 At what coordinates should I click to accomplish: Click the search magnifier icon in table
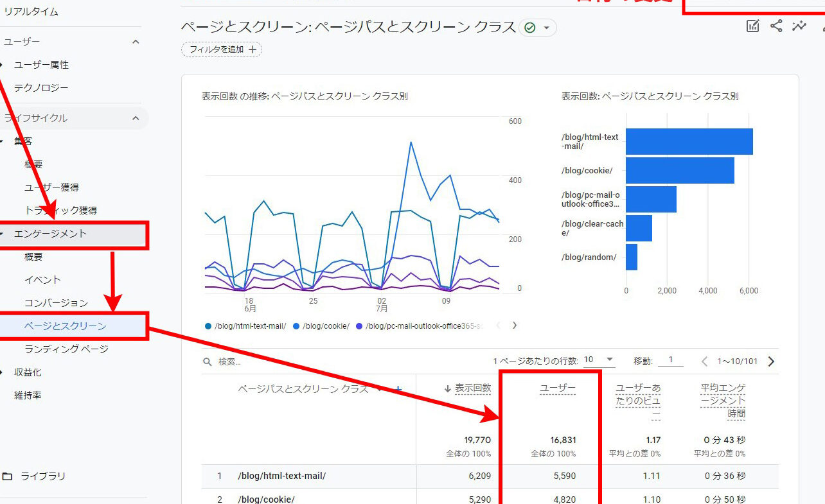pyautogui.click(x=208, y=362)
